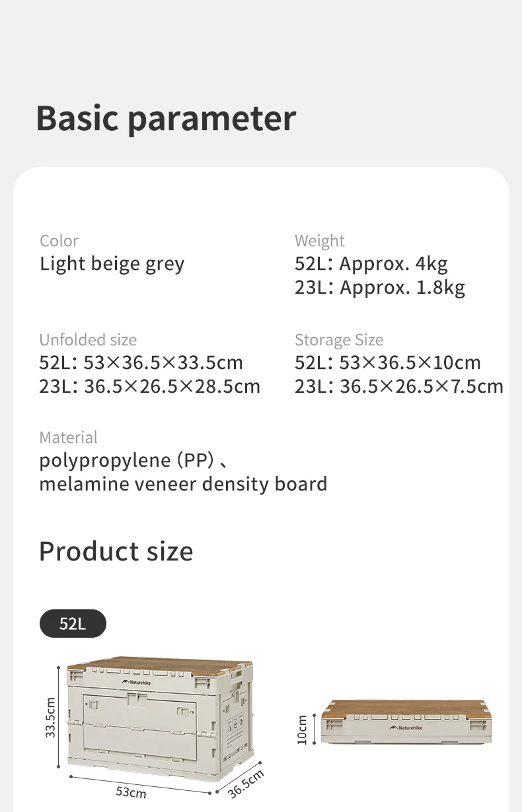
Task: Click the 53cm width dimension label
Action: 131,792
